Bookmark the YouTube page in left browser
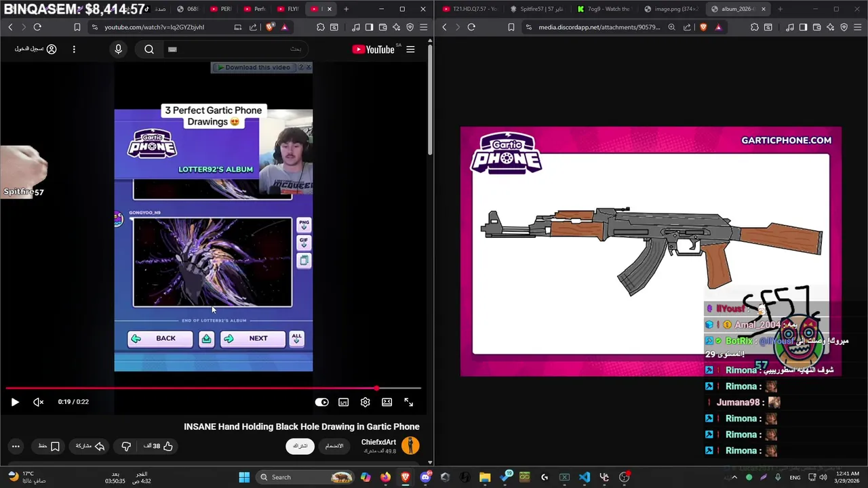868x488 pixels. pyautogui.click(x=77, y=27)
